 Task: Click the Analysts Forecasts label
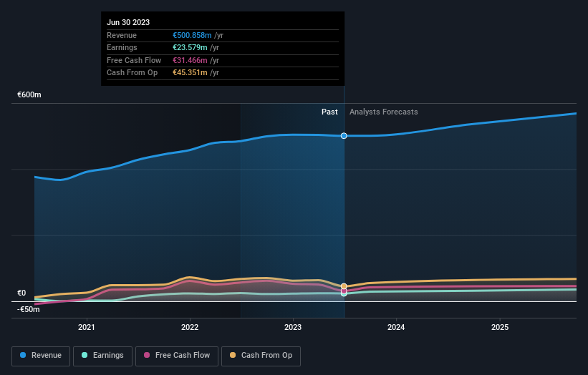(x=384, y=112)
